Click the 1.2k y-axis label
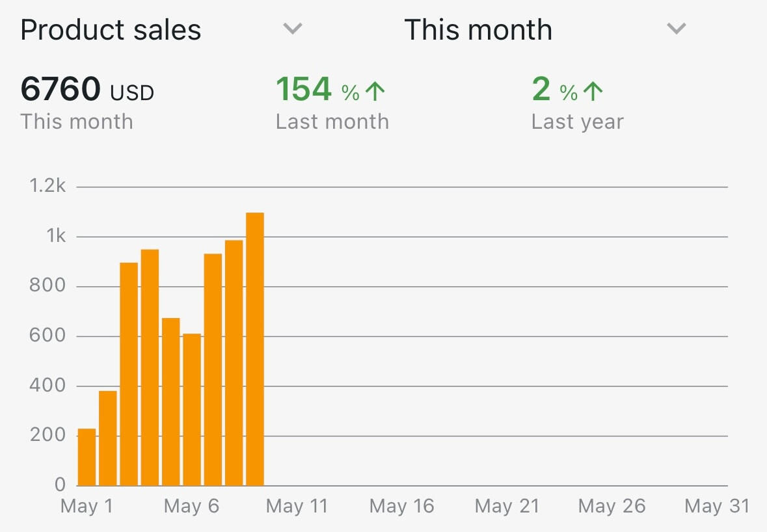This screenshot has height=532, width=767. (x=47, y=187)
